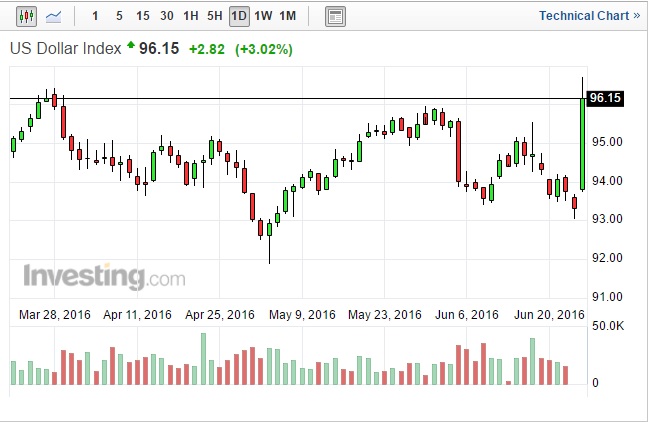Select the 1D daily interval
The height and width of the screenshot is (422, 648).
[239, 17]
